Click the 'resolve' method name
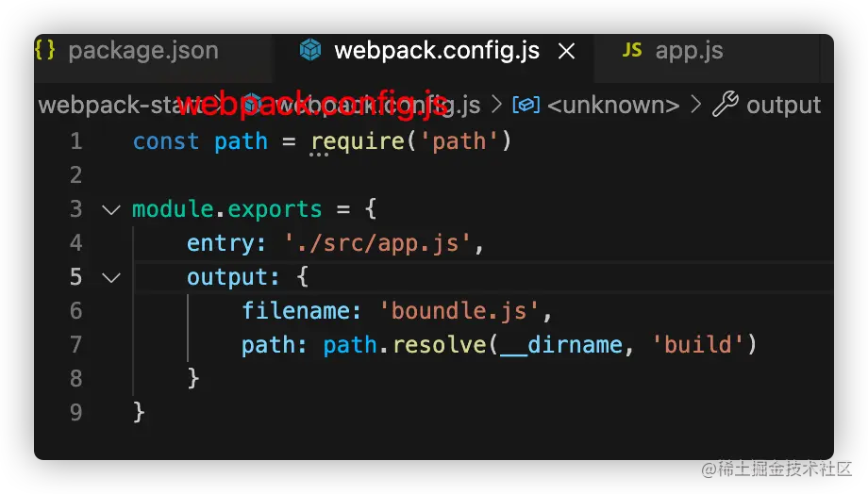 coord(440,345)
